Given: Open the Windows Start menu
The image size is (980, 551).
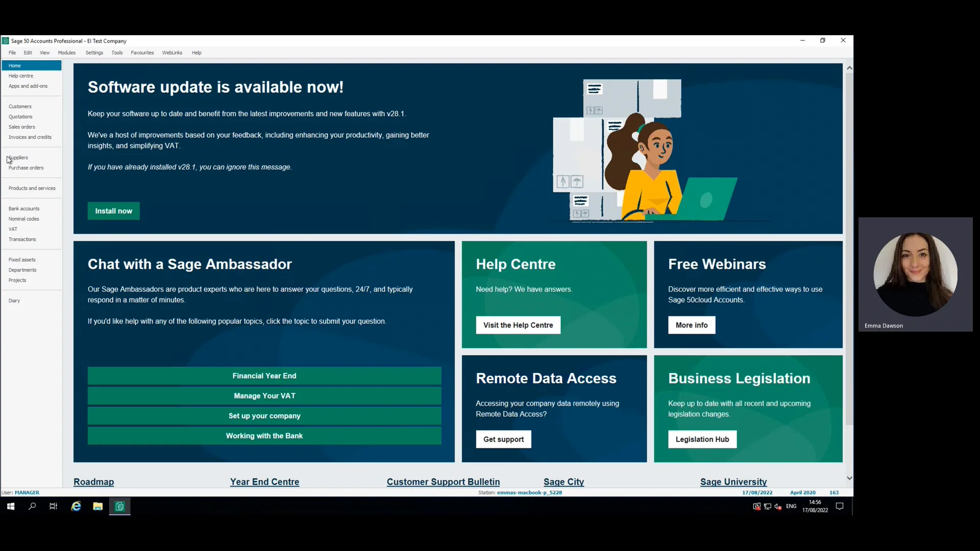Looking at the screenshot, I should pos(10,506).
